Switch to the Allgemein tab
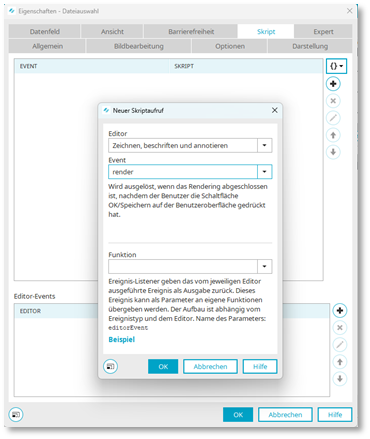This screenshot has width=370, height=439. 47,46
